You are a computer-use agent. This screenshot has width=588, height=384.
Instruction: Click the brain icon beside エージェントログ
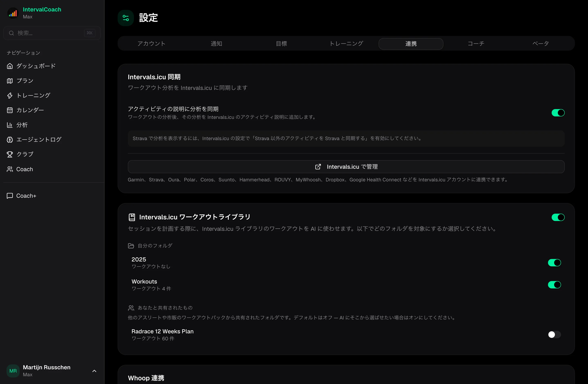click(10, 140)
